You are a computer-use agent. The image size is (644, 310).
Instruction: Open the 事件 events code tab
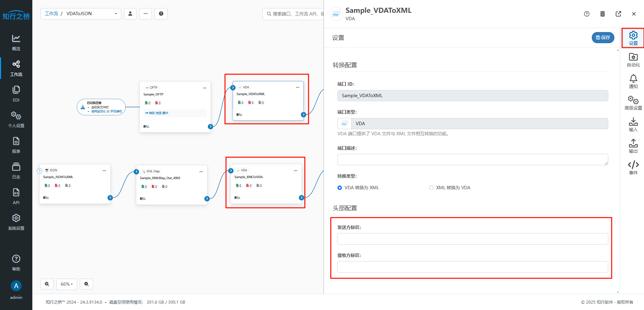633,168
